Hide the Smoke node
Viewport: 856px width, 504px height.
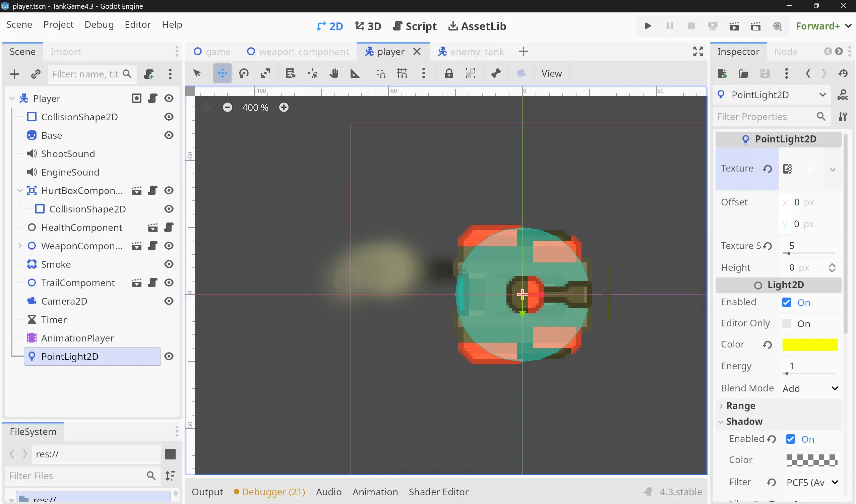point(169,264)
